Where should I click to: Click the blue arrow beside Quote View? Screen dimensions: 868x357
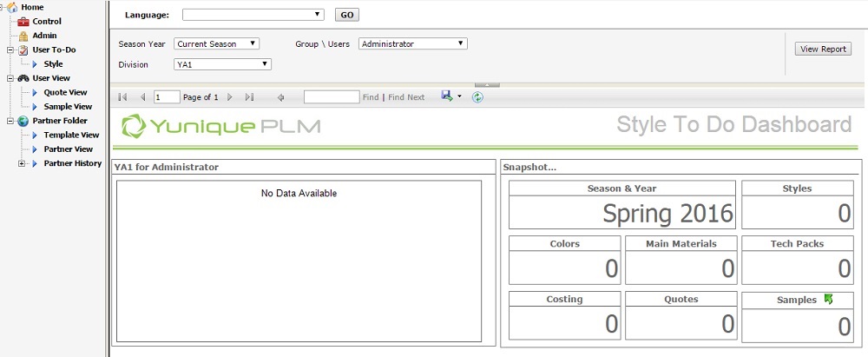click(35, 93)
